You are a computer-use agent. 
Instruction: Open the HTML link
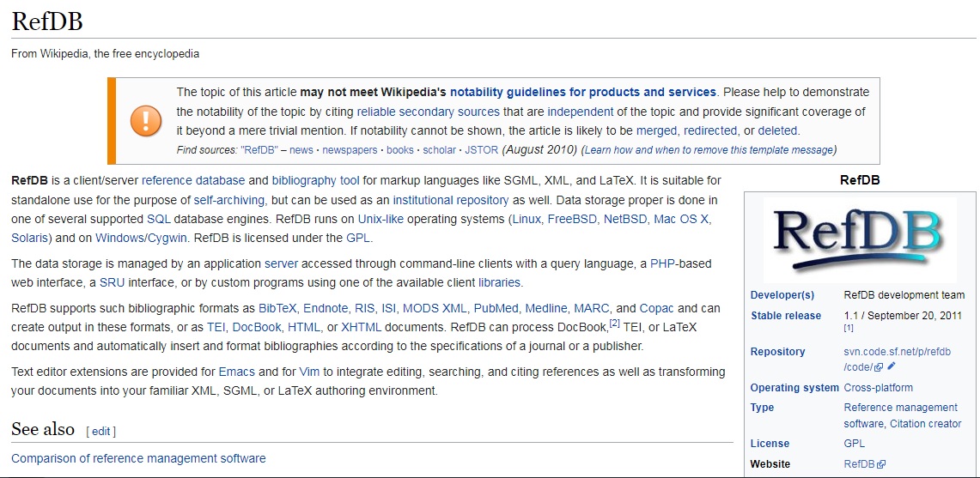[304, 328]
